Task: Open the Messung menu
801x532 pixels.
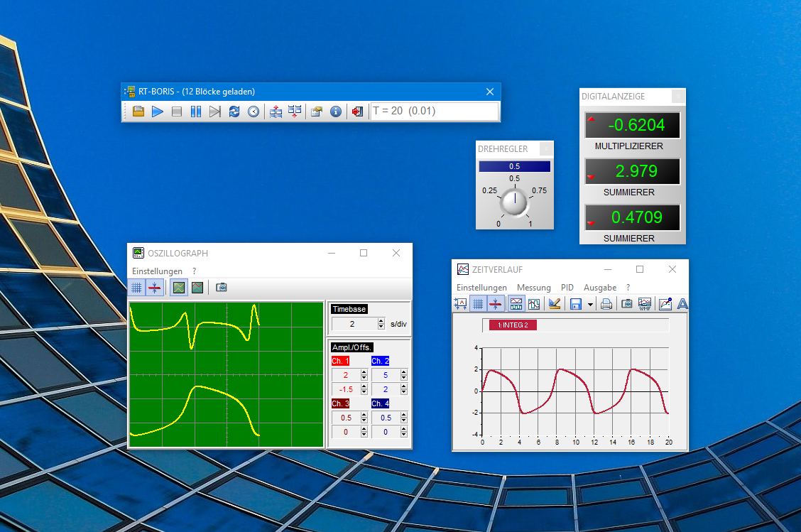Action: [x=534, y=288]
